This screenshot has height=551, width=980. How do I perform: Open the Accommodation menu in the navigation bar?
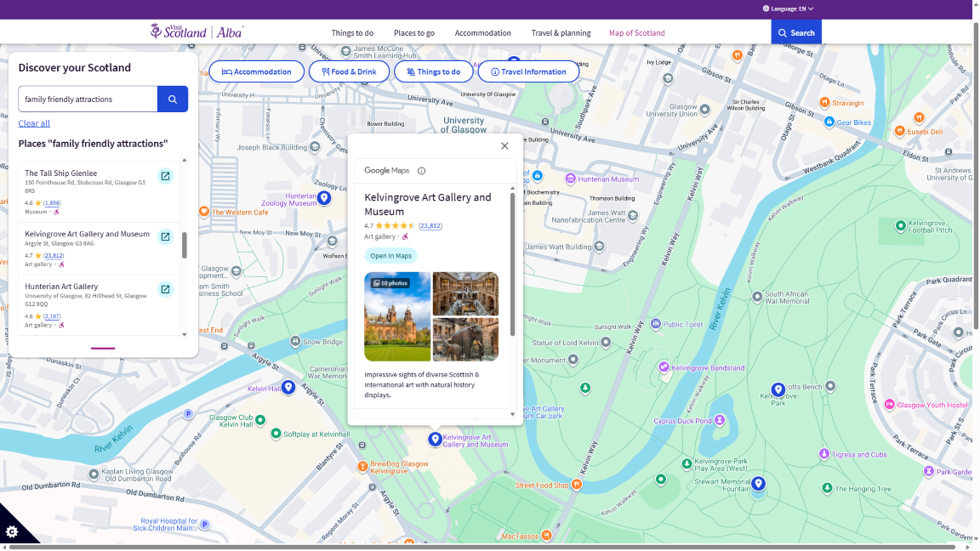482,33
